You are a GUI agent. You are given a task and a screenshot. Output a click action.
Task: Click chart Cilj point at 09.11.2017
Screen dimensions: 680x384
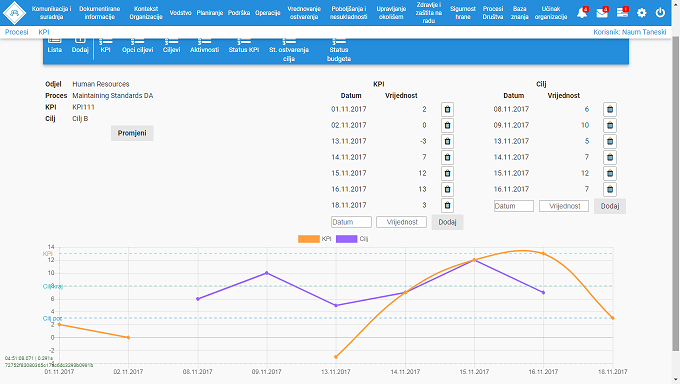click(x=267, y=273)
